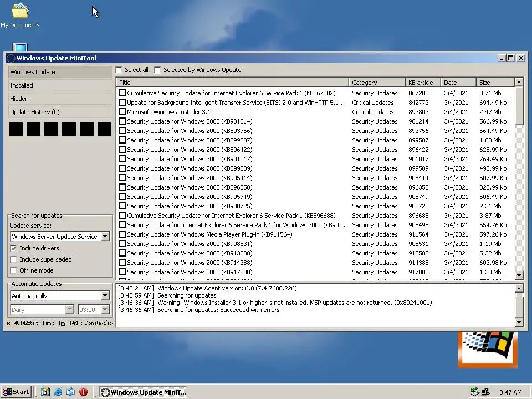This screenshot has height=399, width=532.
Task: Click the leftmost black square toolbar button
Action: click(x=16, y=129)
